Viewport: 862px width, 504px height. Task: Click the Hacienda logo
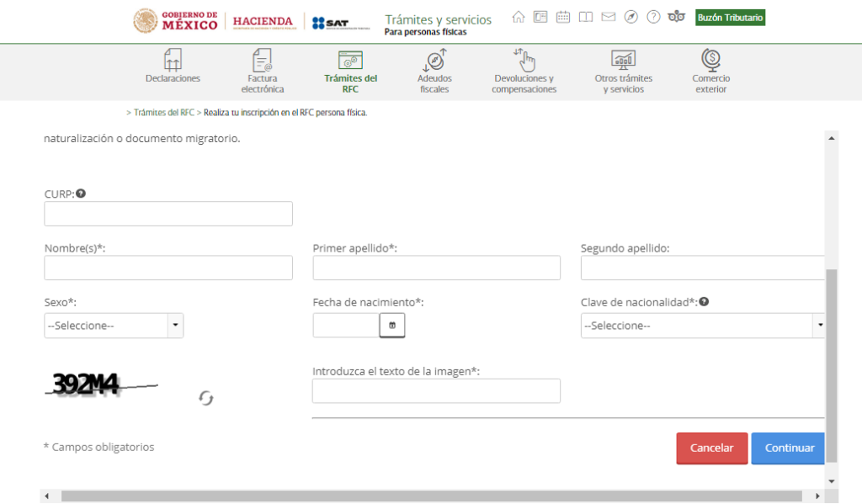pyautogui.click(x=264, y=22)
